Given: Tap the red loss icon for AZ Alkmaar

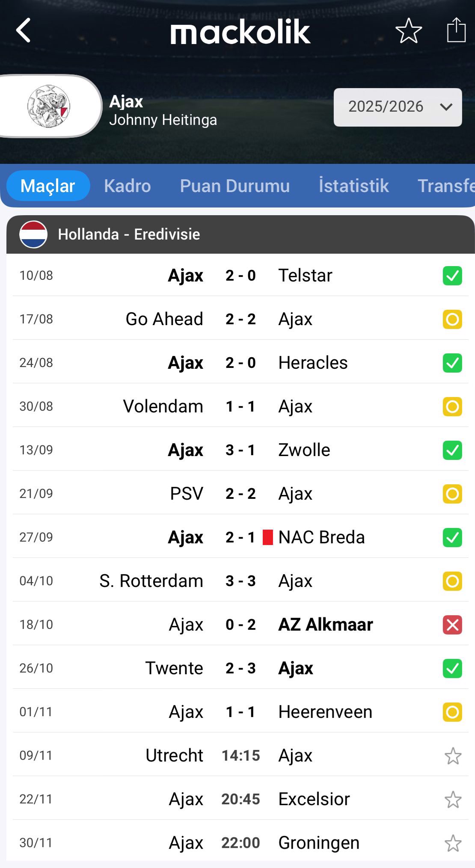Looking at the screenshot, I should 452,625.
